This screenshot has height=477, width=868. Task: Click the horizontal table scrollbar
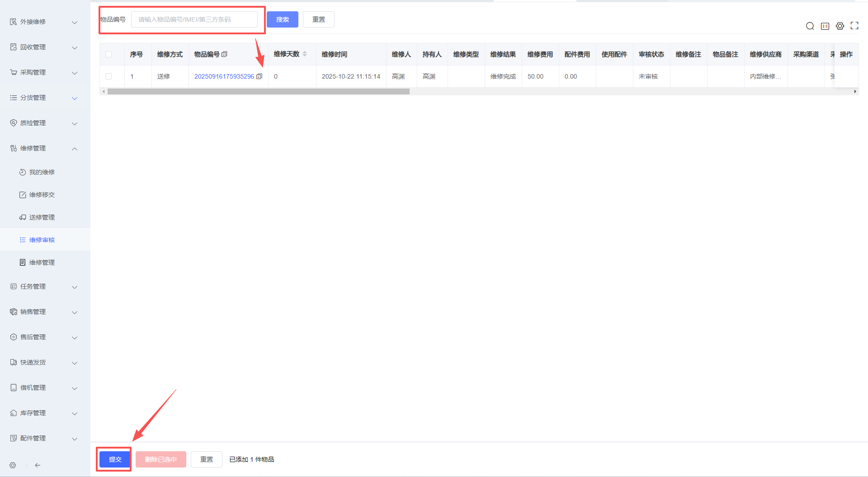point(258,92)
